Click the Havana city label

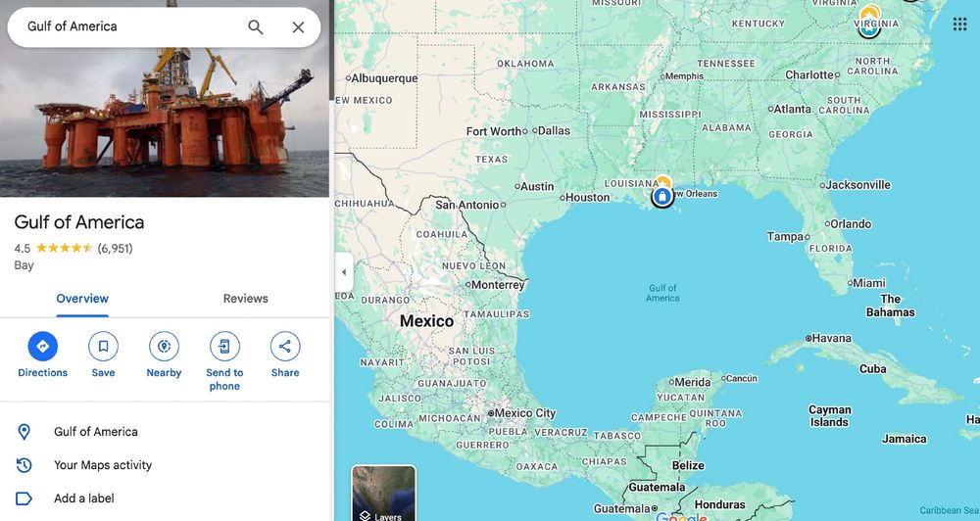tap(831, 338)
